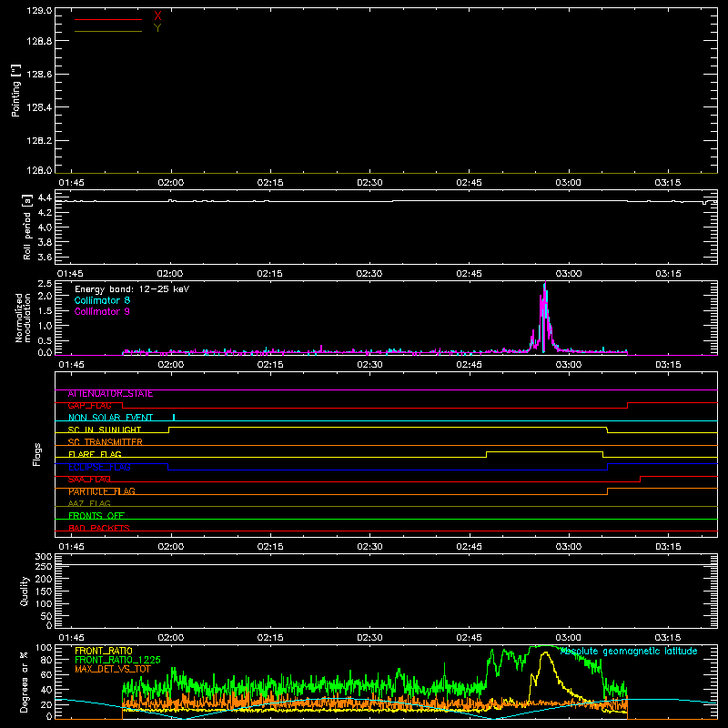
Task: Select the FRONTS_OFF flag label
Action: [x=96, y=516]
